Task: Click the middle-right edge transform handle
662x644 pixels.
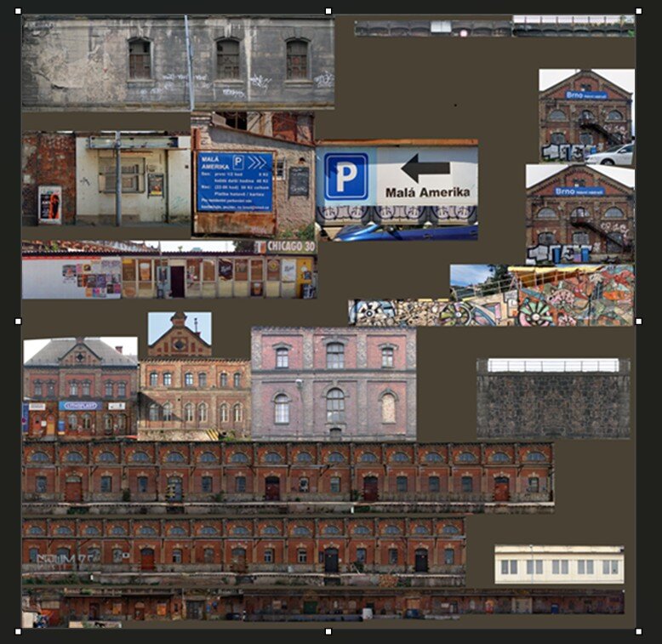Action: [638, 322]
